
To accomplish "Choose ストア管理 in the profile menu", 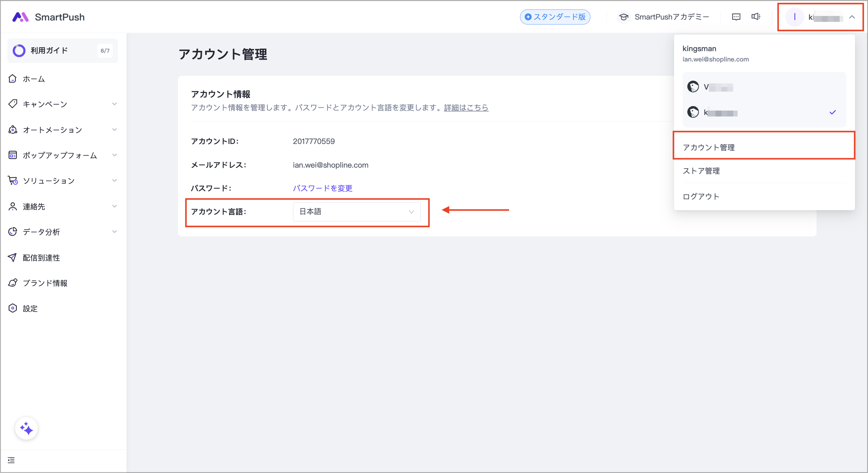I will click(701, 171).
